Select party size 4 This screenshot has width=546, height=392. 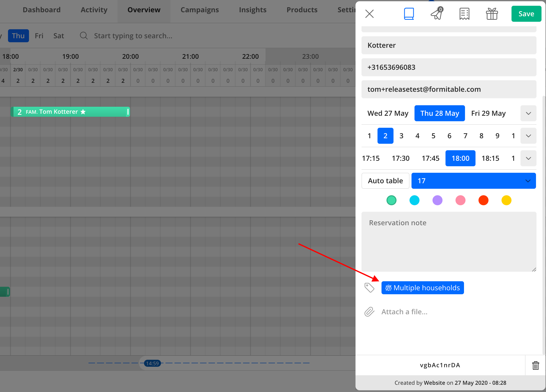pos(417,136)
